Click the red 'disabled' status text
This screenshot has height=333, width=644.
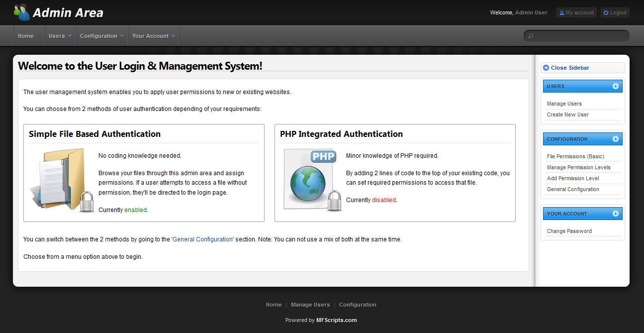[384, 200]
